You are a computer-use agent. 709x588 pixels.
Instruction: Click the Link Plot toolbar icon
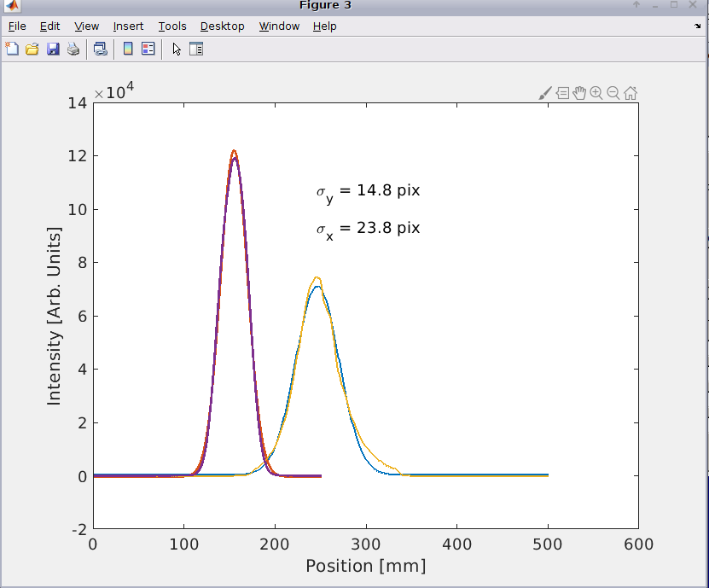tap(100, 49)
